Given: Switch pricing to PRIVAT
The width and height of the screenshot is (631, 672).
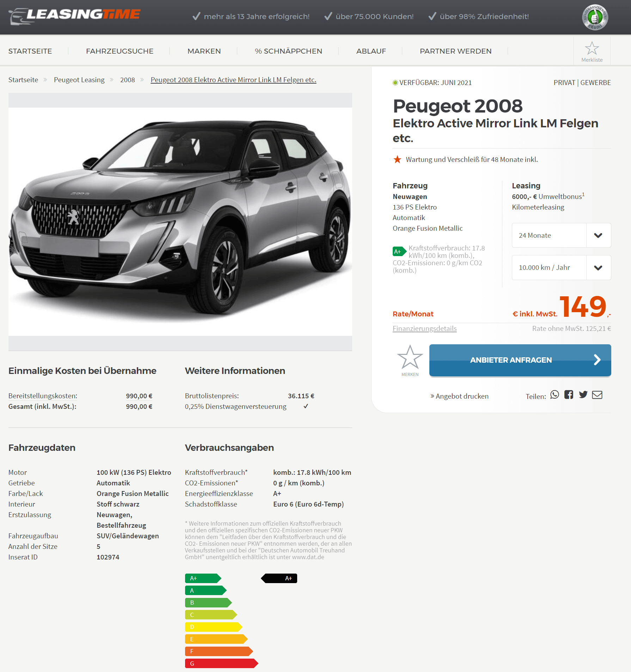Looking at the screenshot, I should 564,83.
